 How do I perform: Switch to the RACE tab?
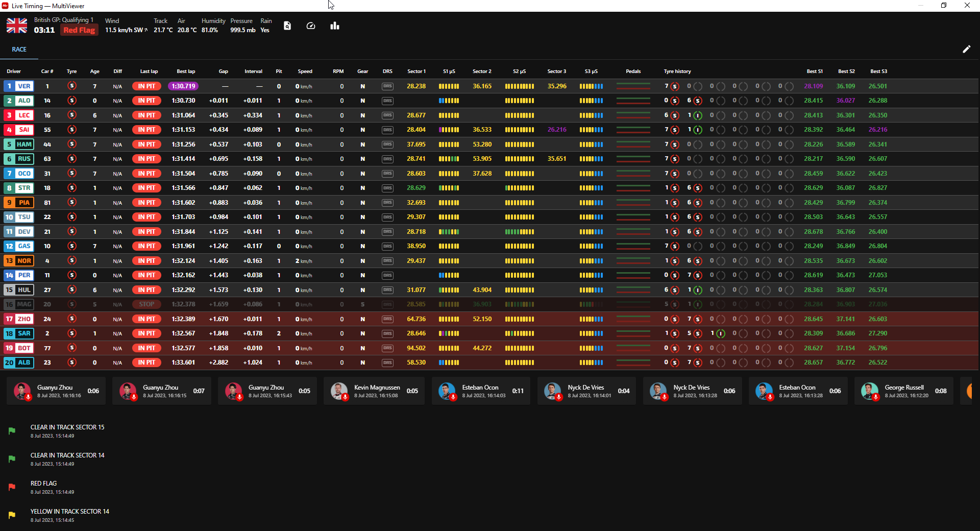[x=19, y=50]
